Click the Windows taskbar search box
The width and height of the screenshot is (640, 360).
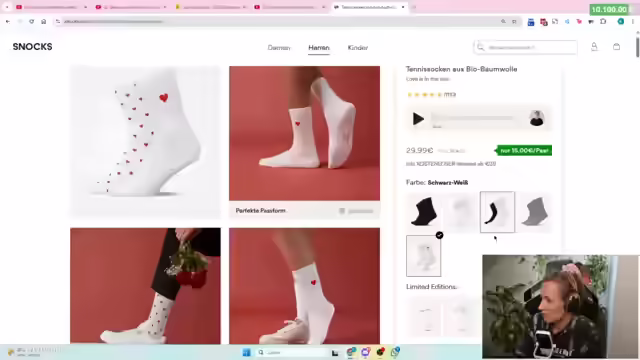tap(292, 352)
